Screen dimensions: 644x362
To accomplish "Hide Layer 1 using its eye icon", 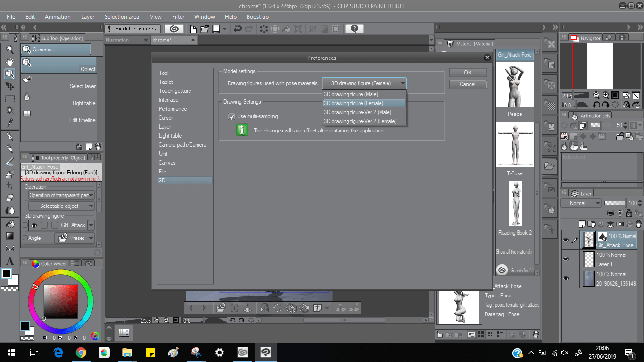I will [566, 259].
